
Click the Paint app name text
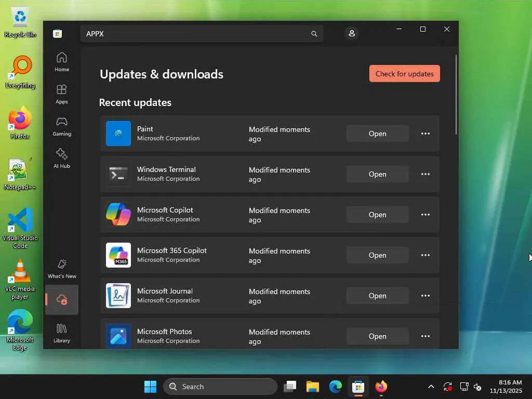(x=145, y=129)
